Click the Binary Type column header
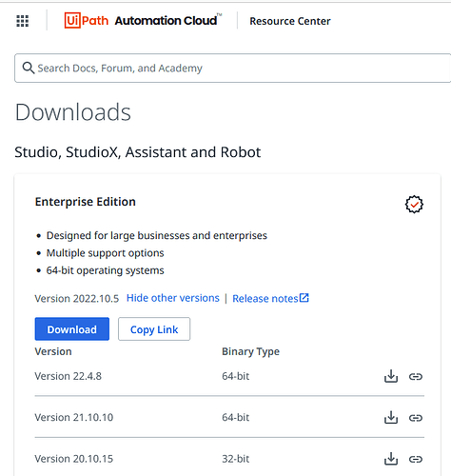Viewport: 451px width, 476px height. click(x=250, y=351)
